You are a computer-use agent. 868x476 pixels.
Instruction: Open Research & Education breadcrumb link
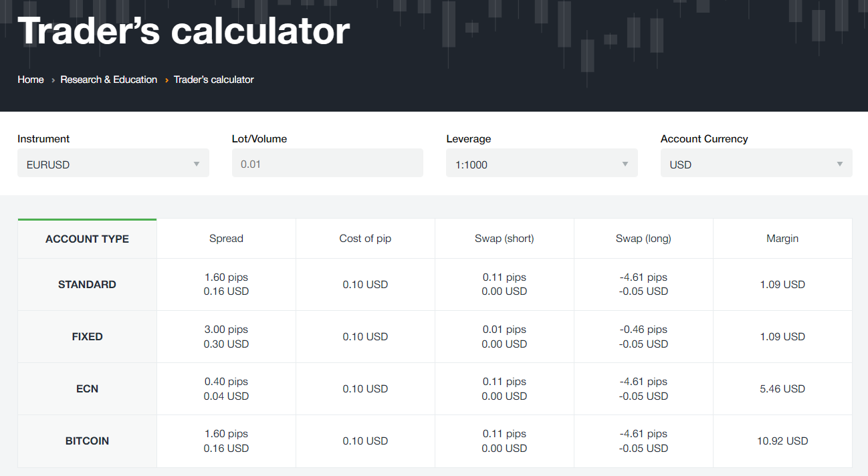click(109, 80)
